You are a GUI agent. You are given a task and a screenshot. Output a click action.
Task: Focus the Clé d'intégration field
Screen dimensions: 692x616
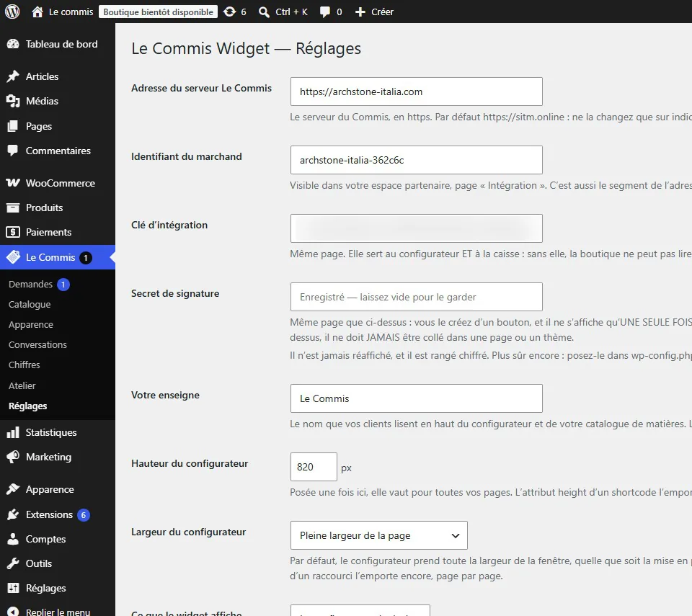point(416,228)
